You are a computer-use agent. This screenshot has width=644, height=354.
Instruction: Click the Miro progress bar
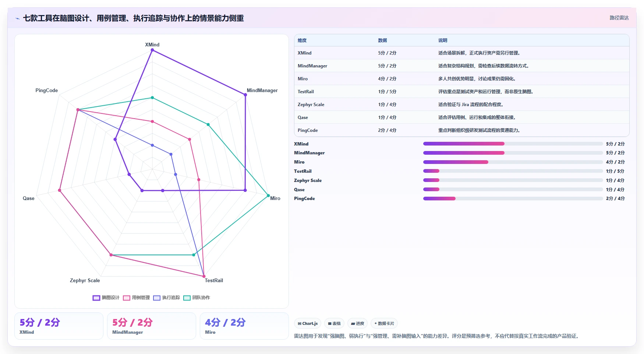tap(513, 162)
